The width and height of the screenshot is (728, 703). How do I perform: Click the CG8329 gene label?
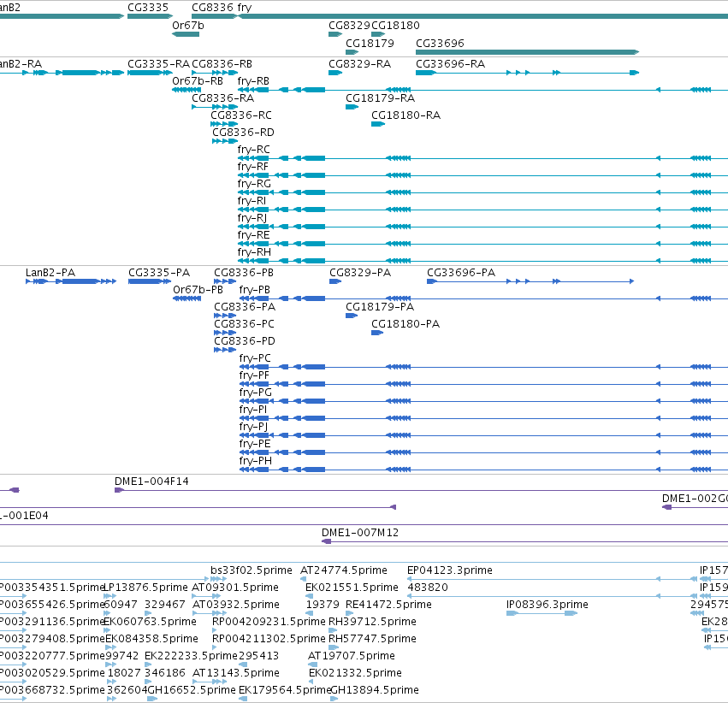350,26
